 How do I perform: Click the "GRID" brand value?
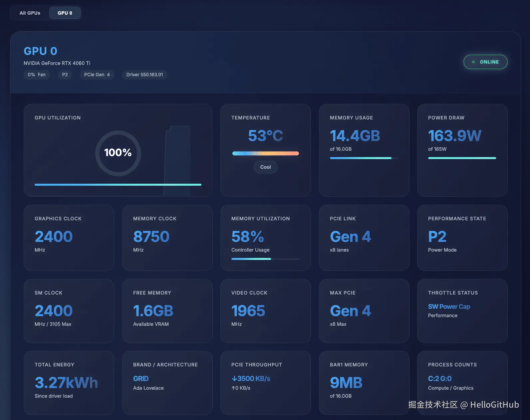[141, 378]
